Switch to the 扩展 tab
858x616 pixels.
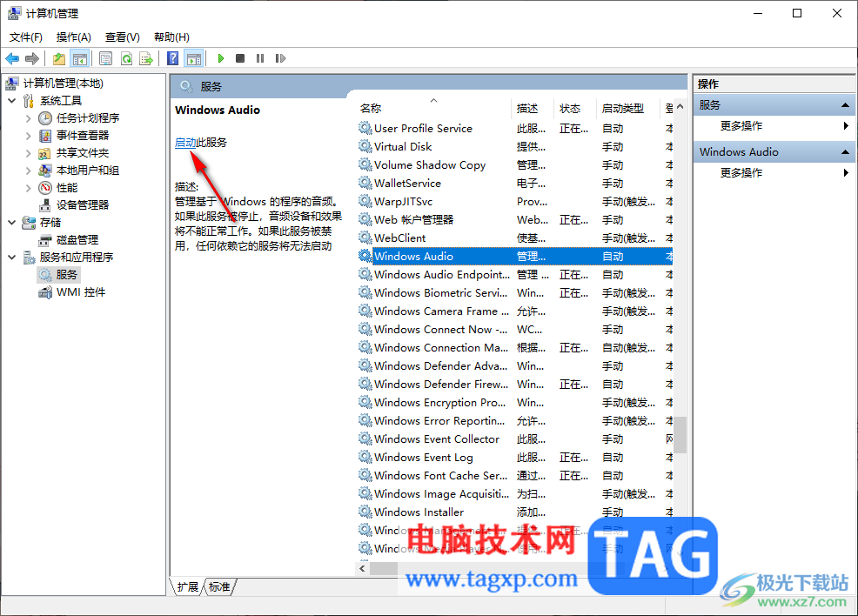pyautogui.click(x=188, y=587)
